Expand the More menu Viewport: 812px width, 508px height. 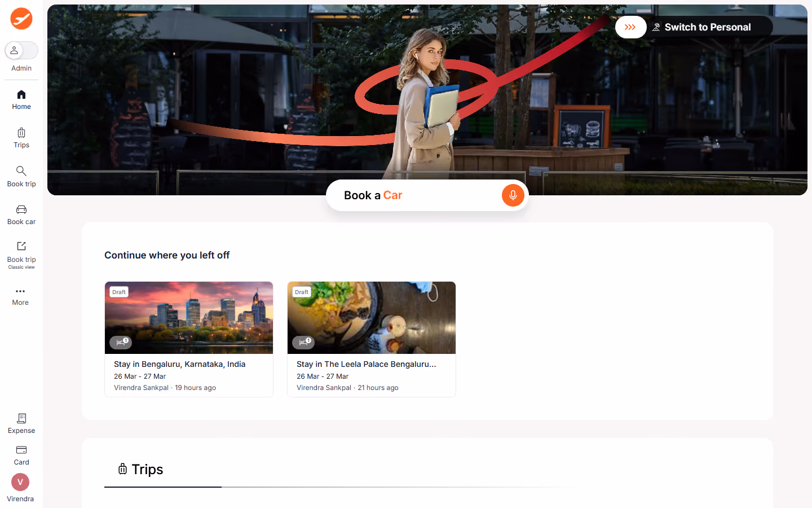(20, 296)
